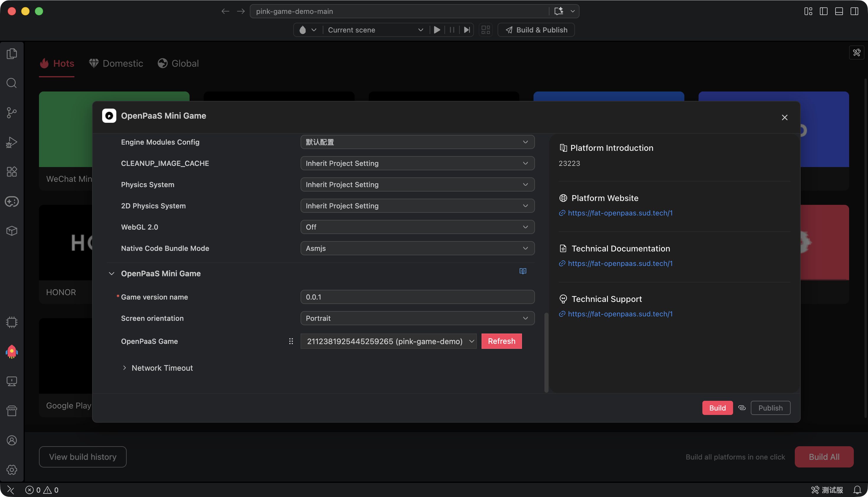This screenshot has height=497, width=868.
Task: Open the Search icon in sidebar
Action: (x=12, y=83)
